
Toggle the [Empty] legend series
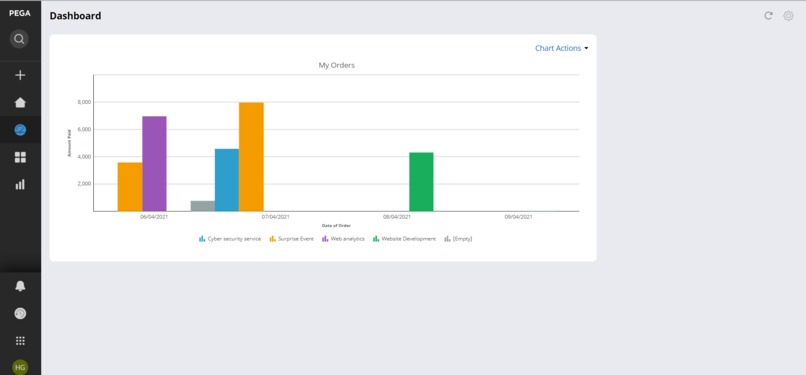click(x=458, y=239)
